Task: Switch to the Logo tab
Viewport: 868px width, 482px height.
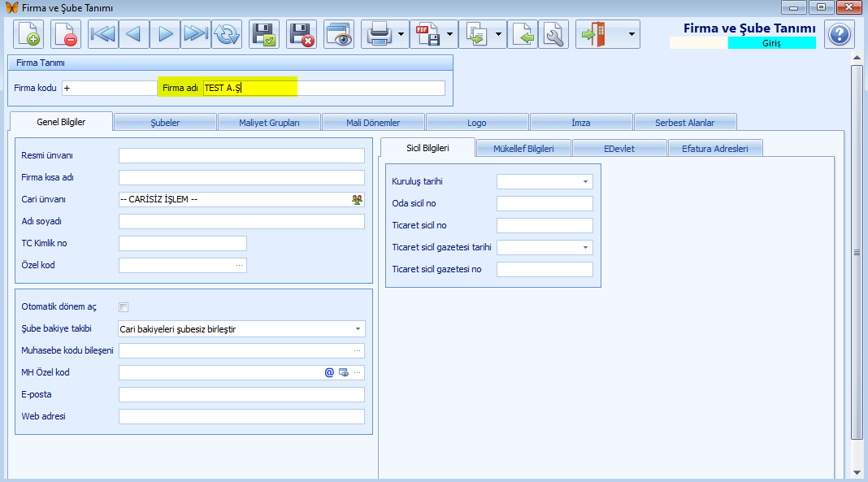Action: click(x=476, y=122)
